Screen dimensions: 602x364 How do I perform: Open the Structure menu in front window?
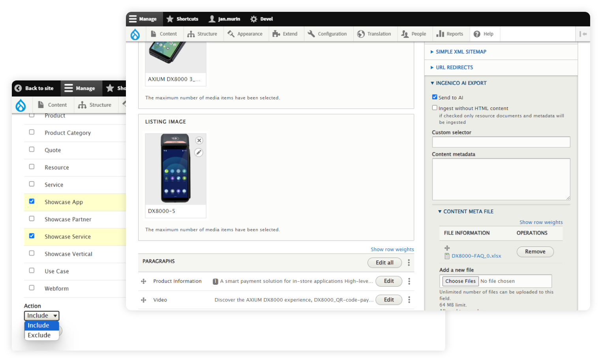click(202, 34)
